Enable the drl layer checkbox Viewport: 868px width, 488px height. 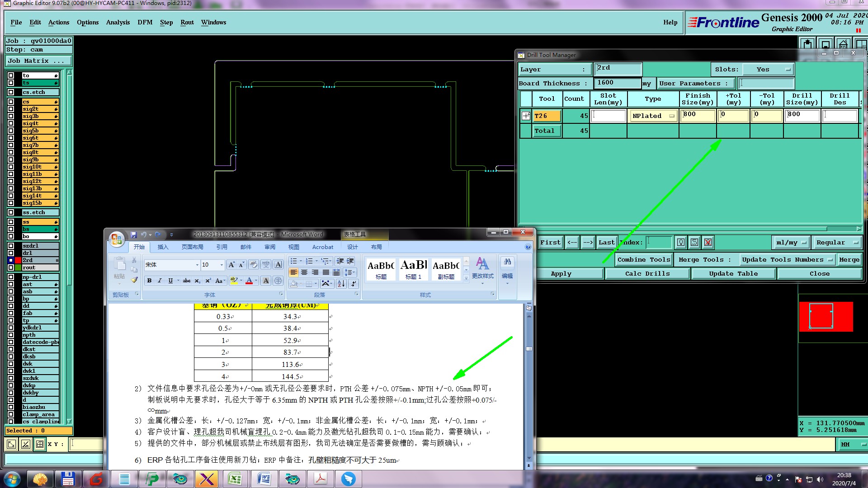point(11,253)
